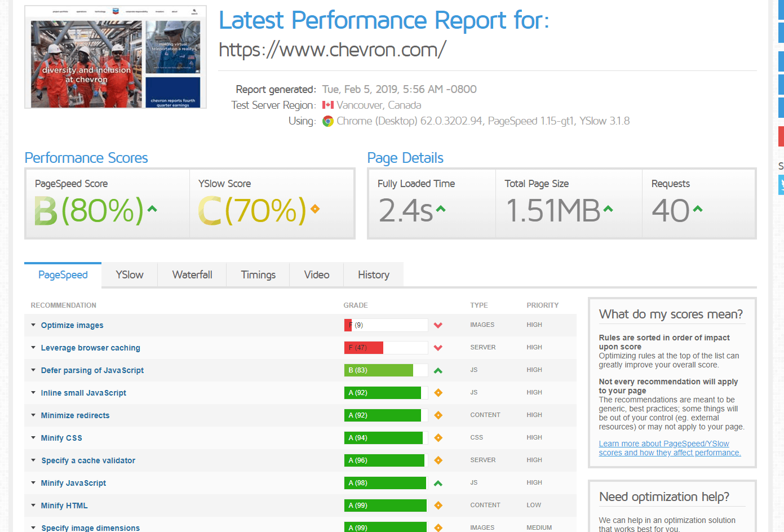Click the GRADE column header
This screenshot has height=532, width=784.
356,305
